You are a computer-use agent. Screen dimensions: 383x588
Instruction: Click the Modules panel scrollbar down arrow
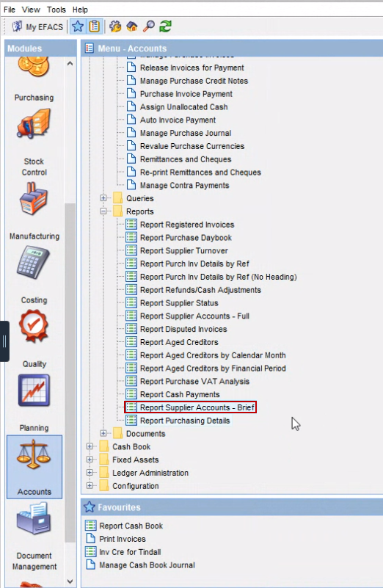tap(70, 581)
